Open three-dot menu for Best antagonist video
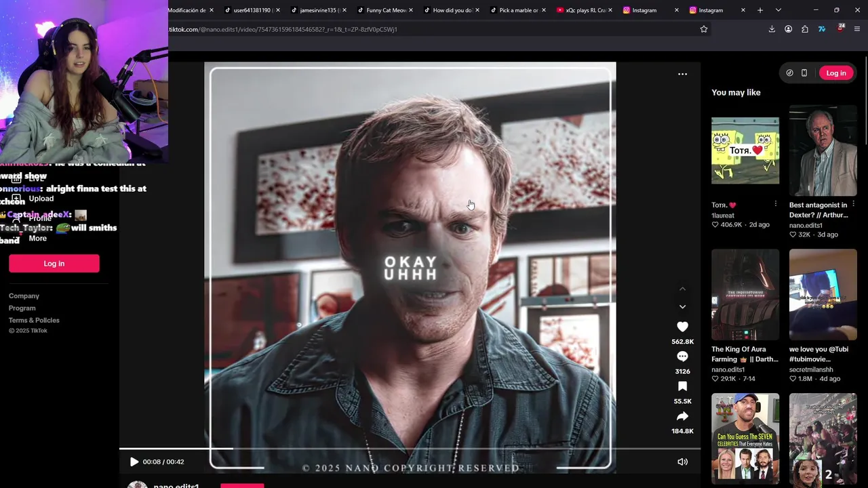Viewport: 868px width, 488px height. coord(853,203)
